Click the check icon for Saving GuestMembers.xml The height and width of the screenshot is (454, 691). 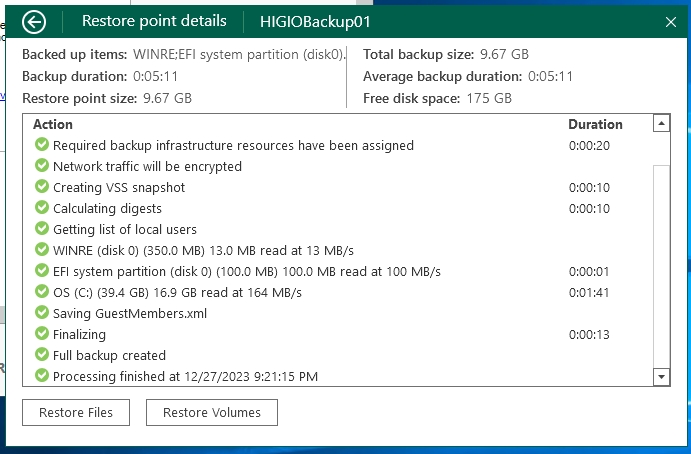pyautogui.click(x=42, y=313)
